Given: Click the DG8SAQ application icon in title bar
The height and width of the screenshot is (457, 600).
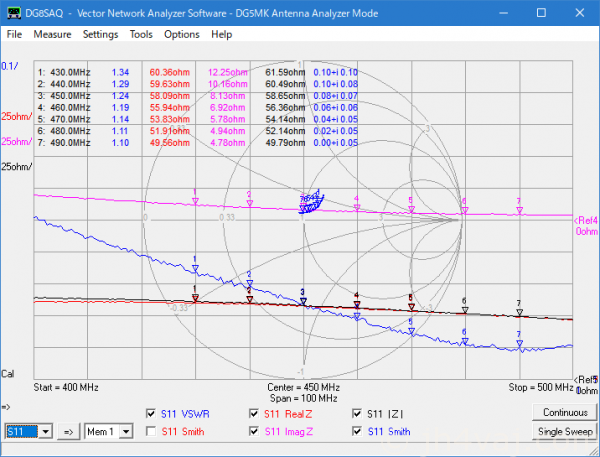Looking at the screenshot, I should point(14,11).
